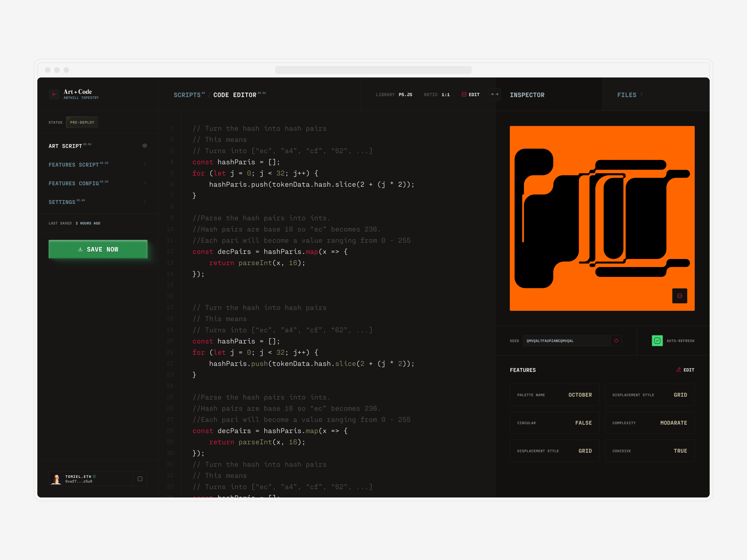
Task: Click the chevron next to Files
Action: click(641, 94)
